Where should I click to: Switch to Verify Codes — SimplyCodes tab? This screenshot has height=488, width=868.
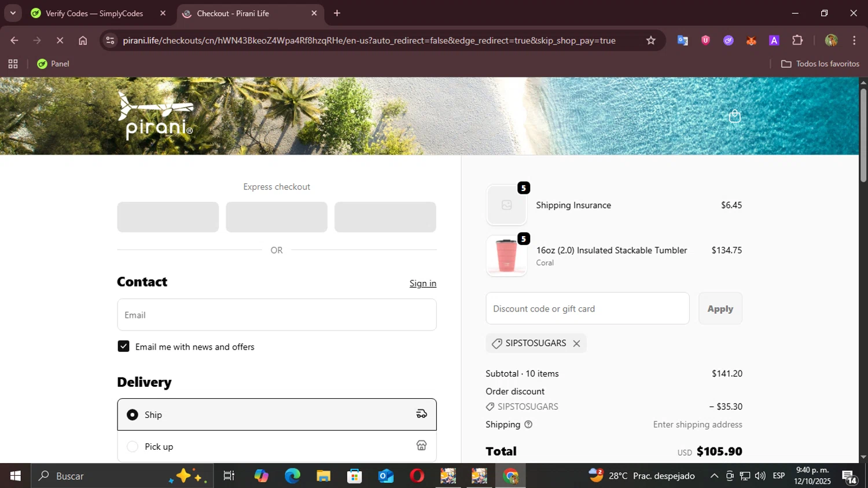[x=94, y=13]
